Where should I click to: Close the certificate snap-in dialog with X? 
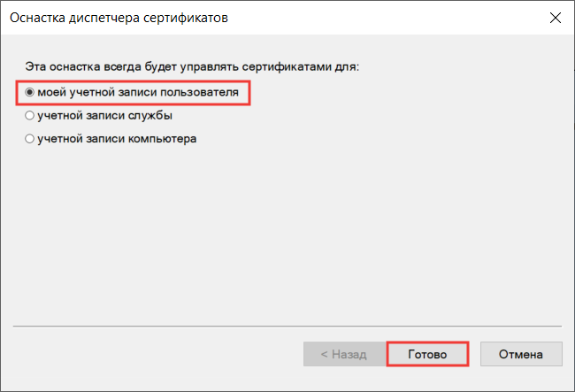556,18
